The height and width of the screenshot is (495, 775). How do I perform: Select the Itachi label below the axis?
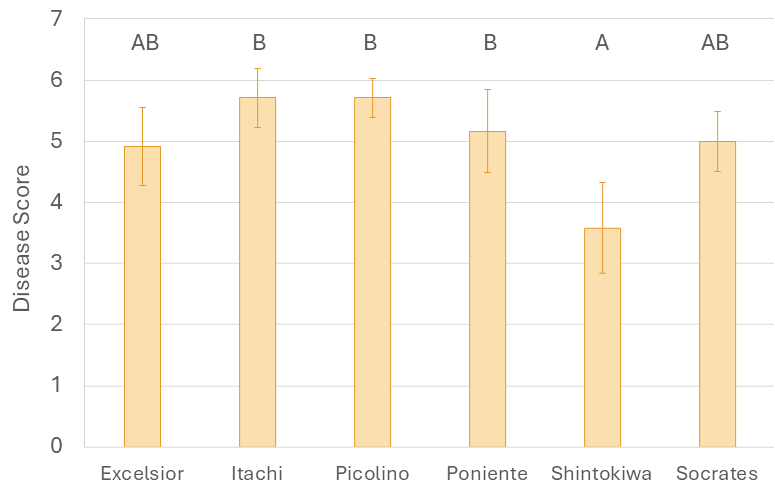257,473
